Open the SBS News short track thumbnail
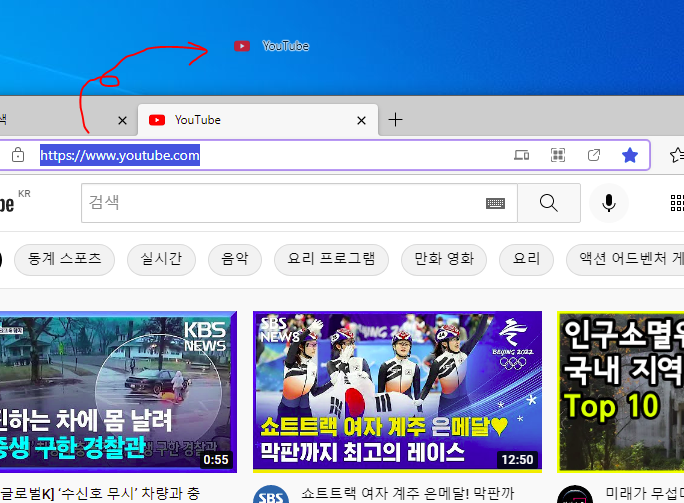The width and height of the screenshot is (684, 503). 397,392
